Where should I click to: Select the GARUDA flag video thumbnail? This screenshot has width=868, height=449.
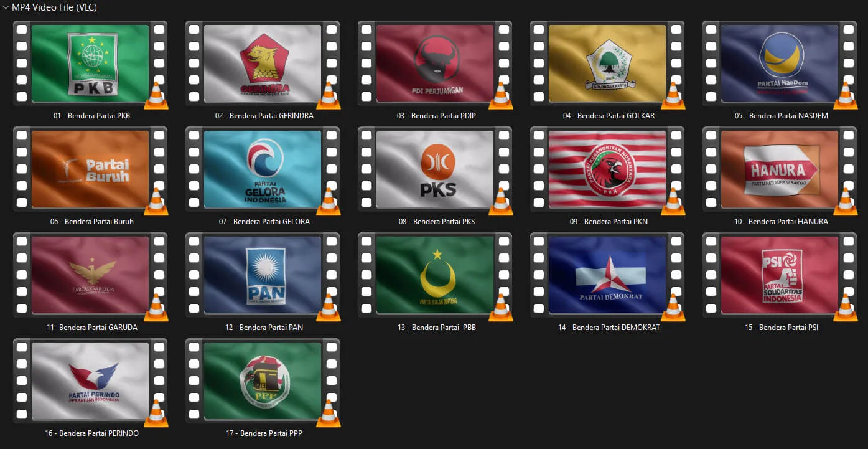[90, 275]
